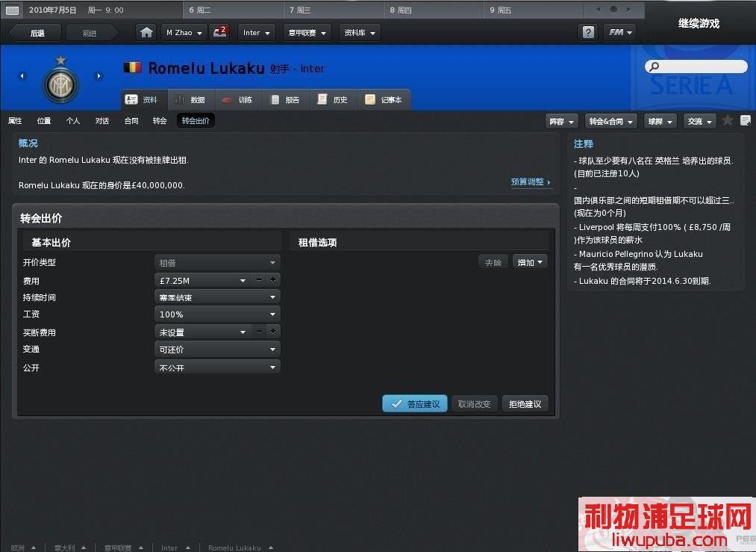
Task: Open the 持续时间 duration dropdown
Action: coord(217,297)
